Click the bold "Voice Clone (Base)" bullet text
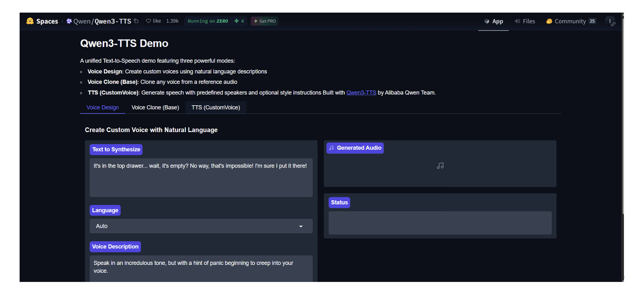 point(112,82)
